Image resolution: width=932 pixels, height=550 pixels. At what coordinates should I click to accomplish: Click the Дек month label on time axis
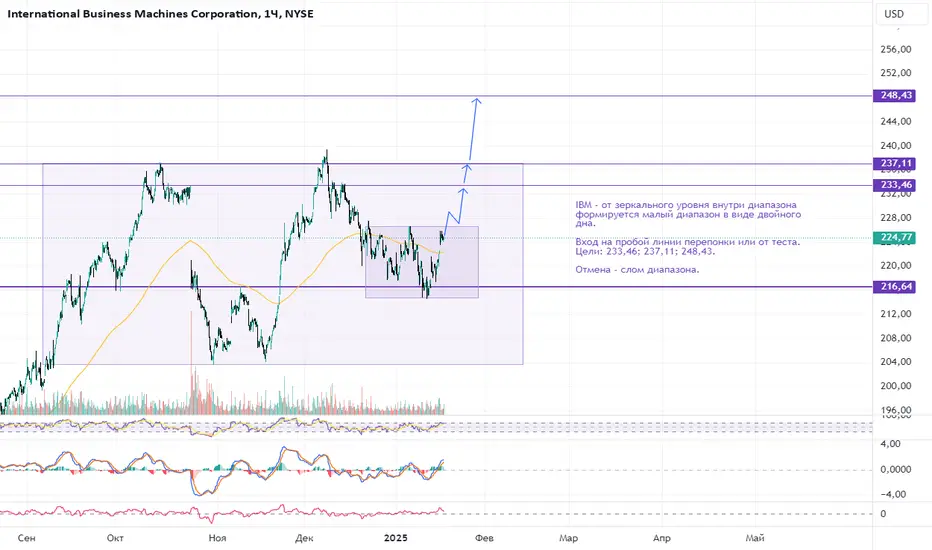point(304,538)
